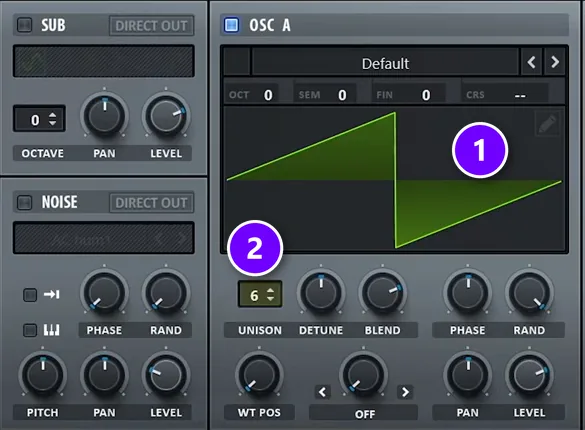The image size is (585, 430).
Task: Click the SUB octave value field
Action: 39,119
